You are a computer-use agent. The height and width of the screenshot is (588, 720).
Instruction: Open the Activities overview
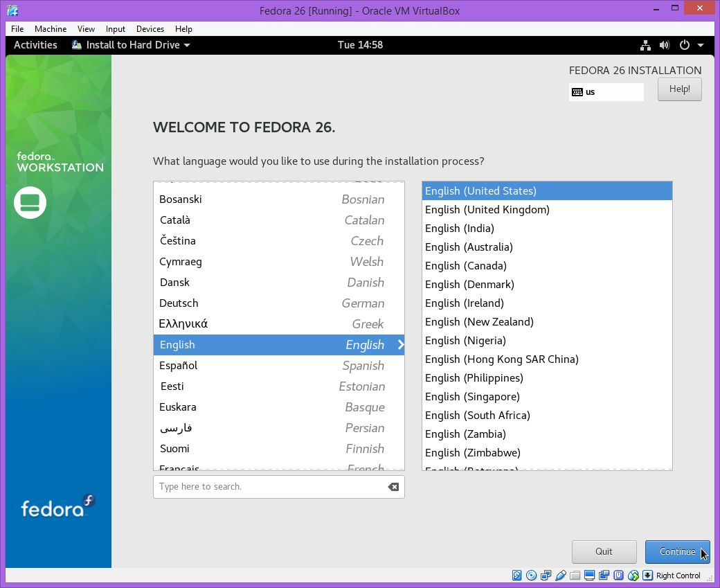35,45
